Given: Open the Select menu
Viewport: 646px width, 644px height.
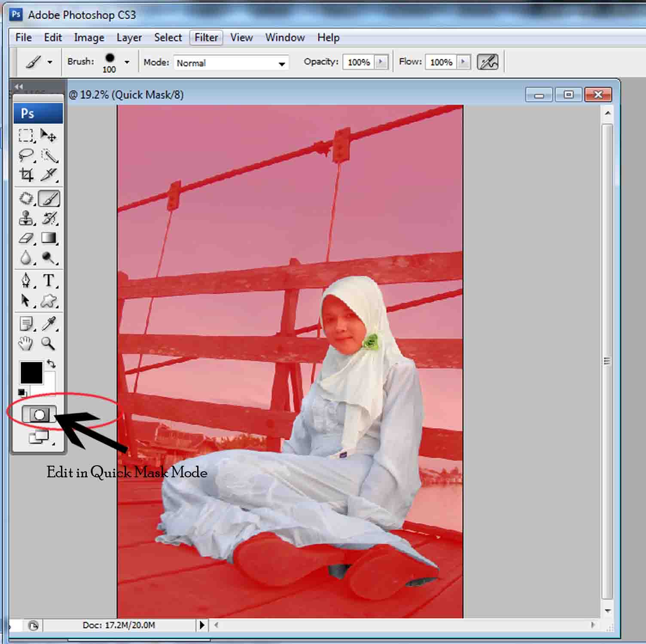Looking at the screenshot, I should pos(168,37).
